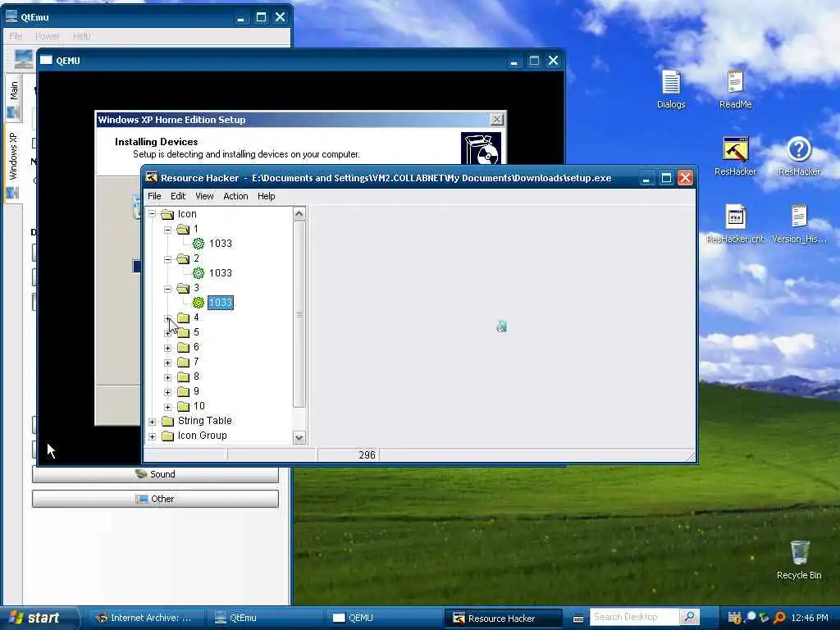Click the orange search tray icon
Image resolution: width=840 pixels, height=630 pixels.
coord(779,618)
